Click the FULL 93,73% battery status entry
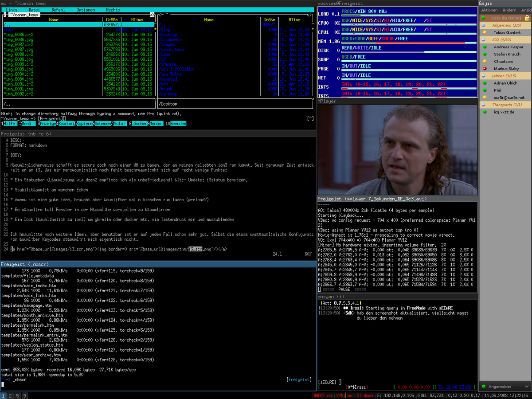Viewport: 532px width, 399px height. (431, 395)
